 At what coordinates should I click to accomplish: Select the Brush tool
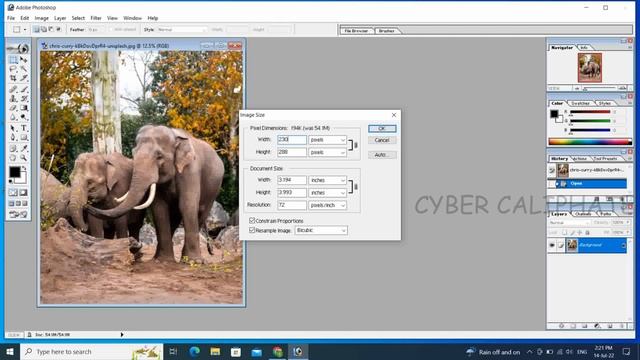pos(24,89)
